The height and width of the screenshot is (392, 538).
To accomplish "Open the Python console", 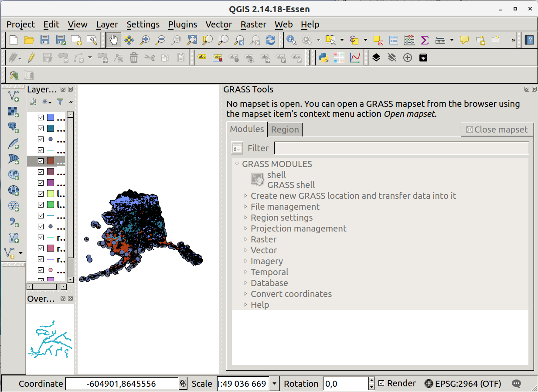I will [323, 57].
